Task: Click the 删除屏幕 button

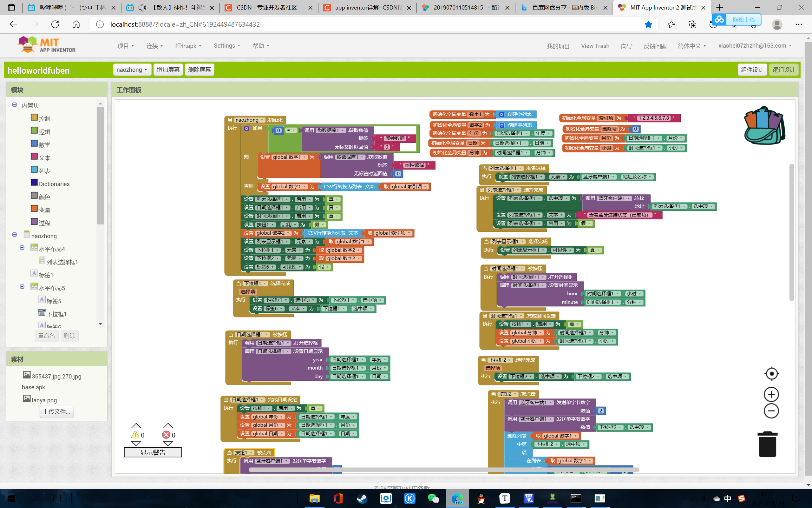Action: pos(199,70)
